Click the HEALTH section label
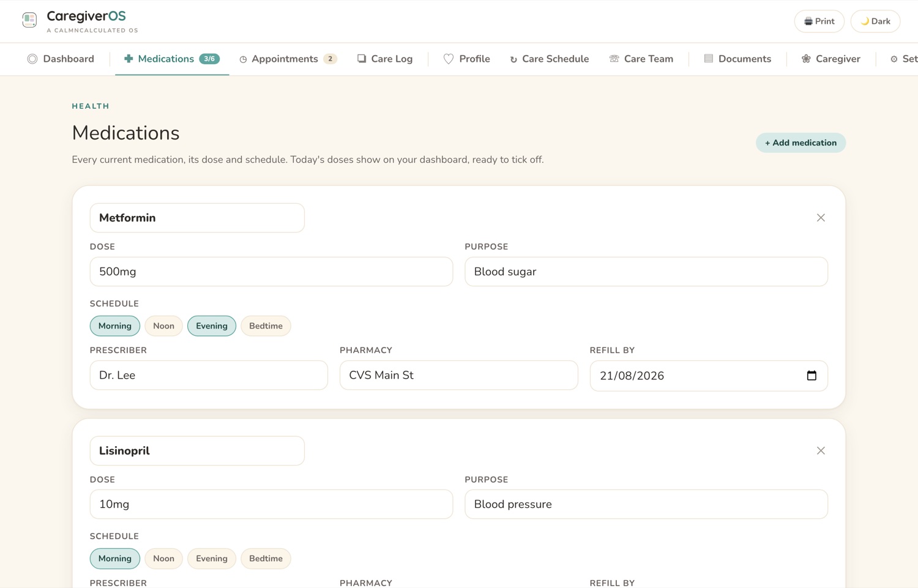918x588 pixels. pyautogui.click(x=91, y=106)
